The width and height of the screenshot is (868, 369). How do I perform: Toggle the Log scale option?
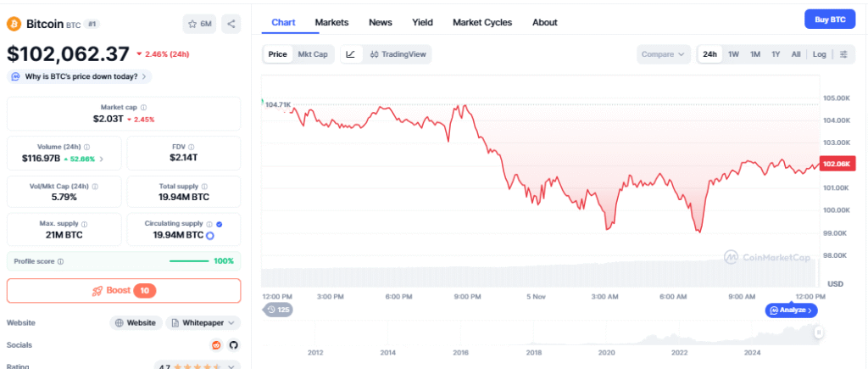(x=819, y=54)
